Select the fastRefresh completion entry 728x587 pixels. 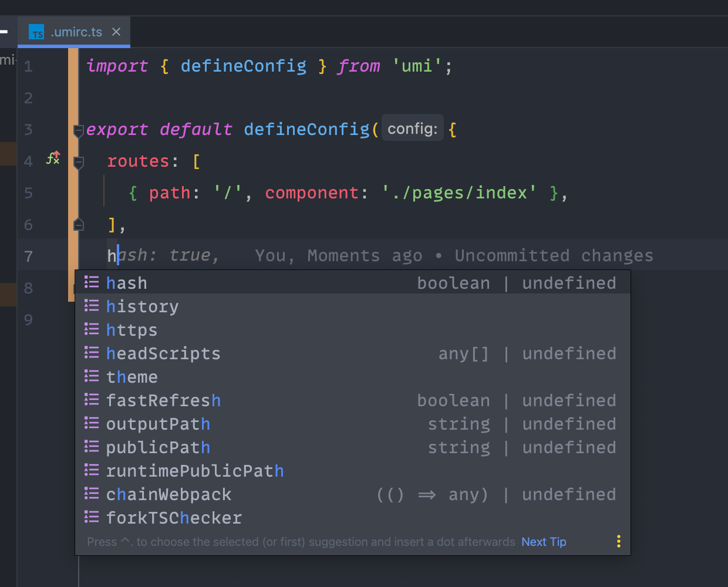tap(164, 400)
